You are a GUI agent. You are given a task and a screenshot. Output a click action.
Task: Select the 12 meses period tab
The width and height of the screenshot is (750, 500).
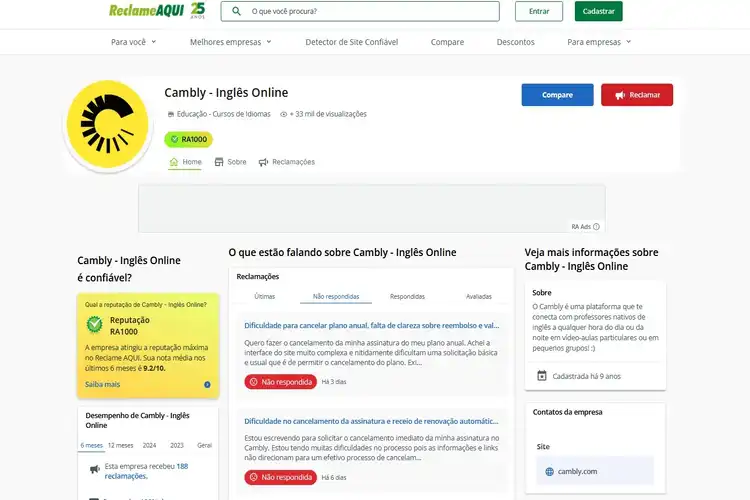pos(121,445)
